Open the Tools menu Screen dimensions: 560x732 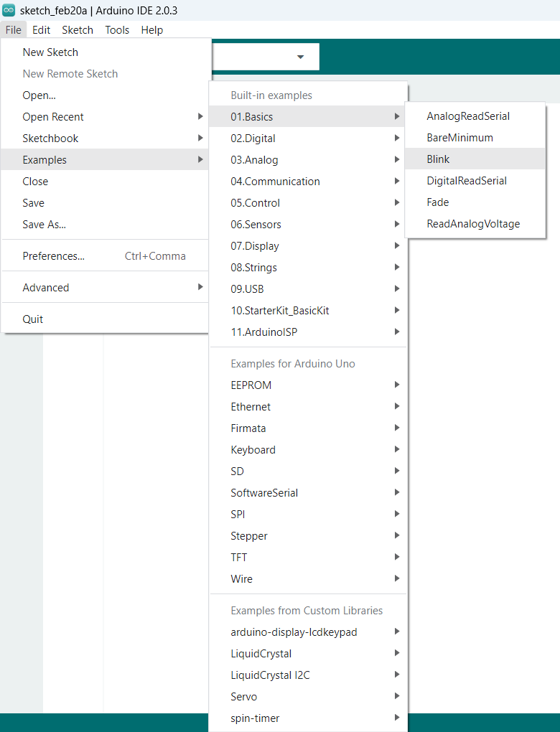117,30
